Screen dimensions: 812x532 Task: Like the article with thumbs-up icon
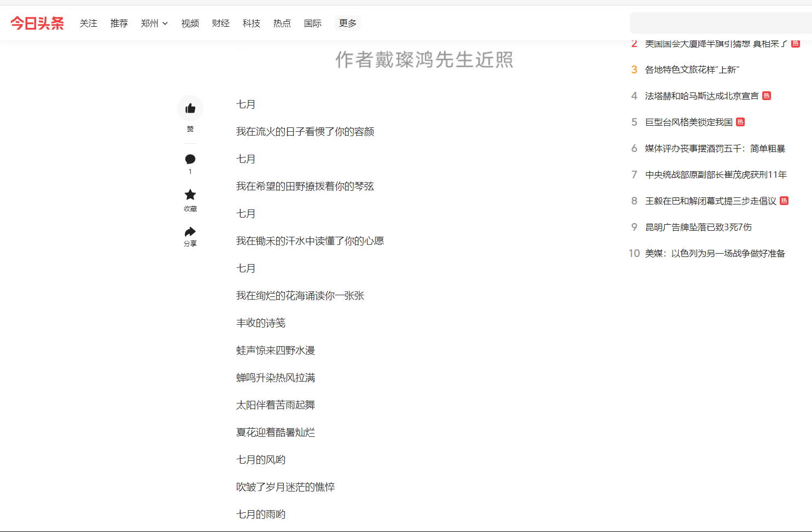coord(190,108)
